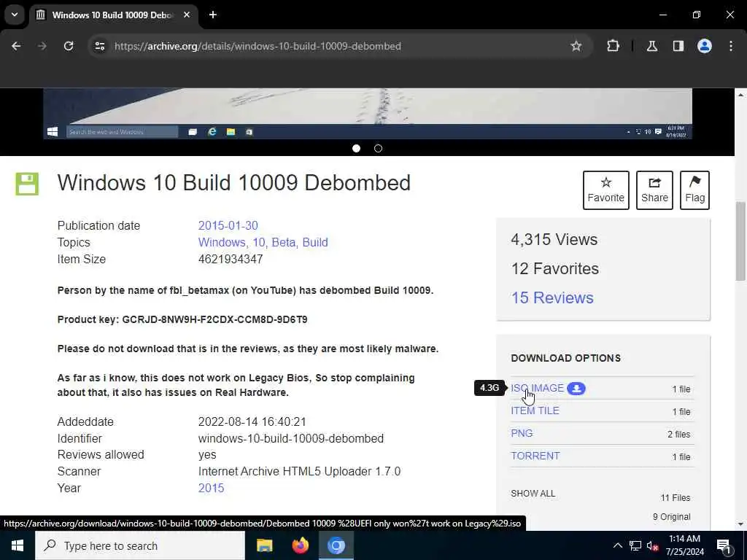Open the Build topic link
The width and height of the screenshot is (747, 560).
(315, 242)
